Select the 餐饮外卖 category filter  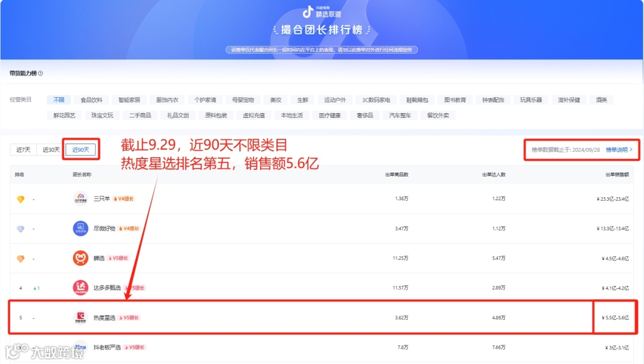pyautogui.click(x=438, y=116)
